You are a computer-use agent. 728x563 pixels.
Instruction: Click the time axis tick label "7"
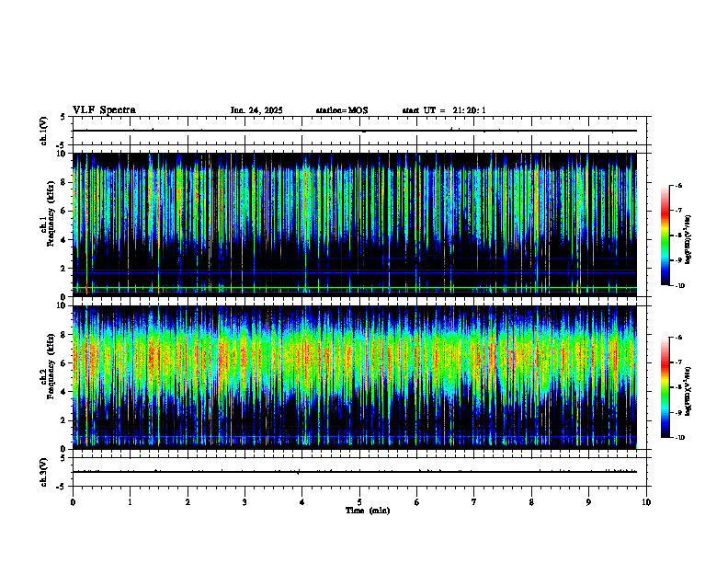pyautogui.click(x=474, y=502)
